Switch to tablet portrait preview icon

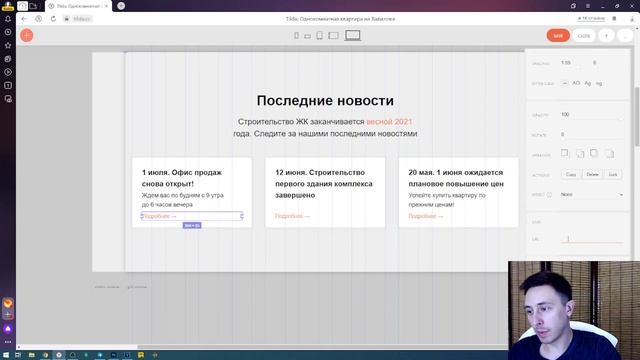[320, 36]
